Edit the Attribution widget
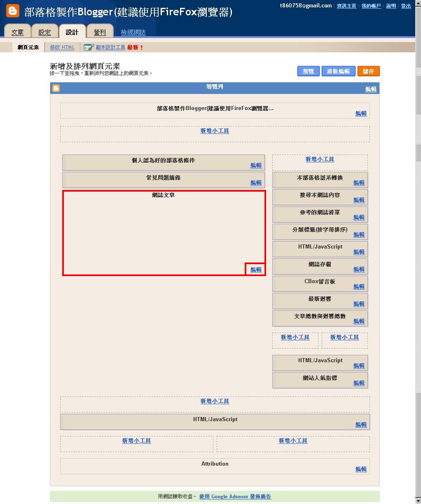421x504 pixels. 361,469
